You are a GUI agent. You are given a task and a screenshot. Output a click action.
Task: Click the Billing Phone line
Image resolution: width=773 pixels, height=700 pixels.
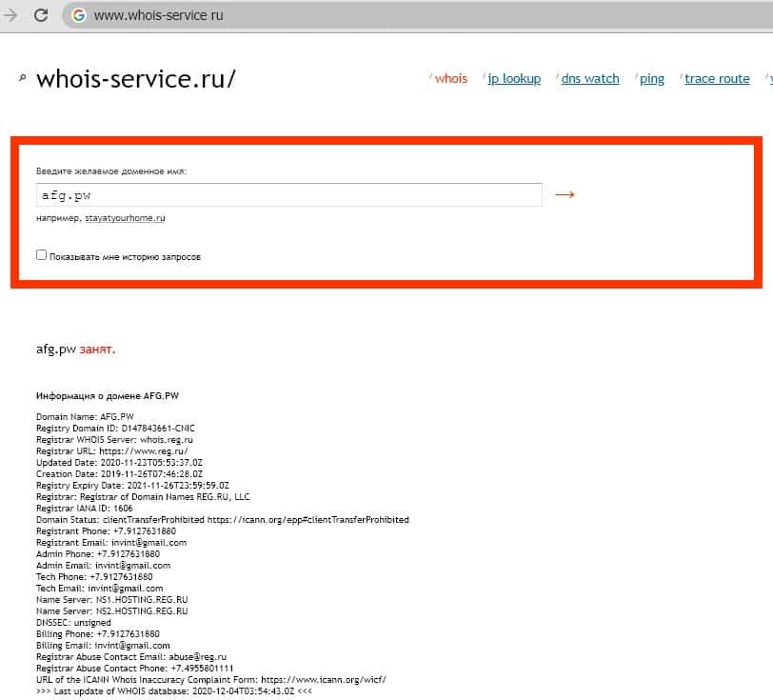coord(98,634)
